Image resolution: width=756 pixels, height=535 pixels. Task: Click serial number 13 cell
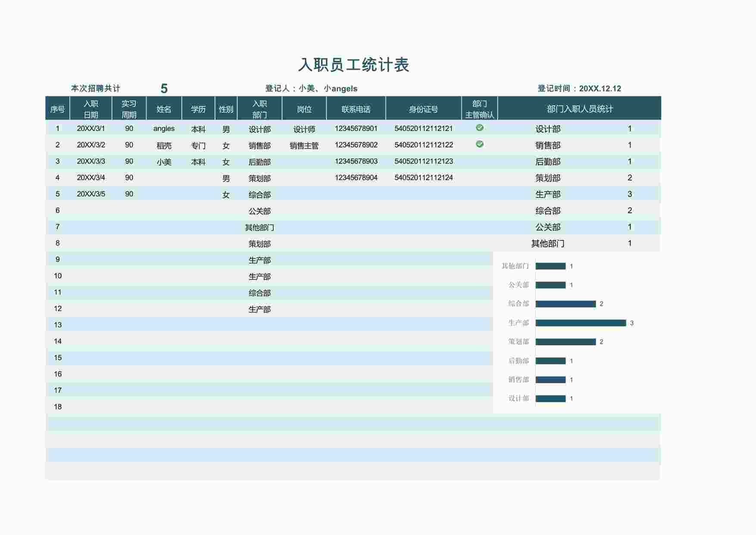click(x=58, y=325)
